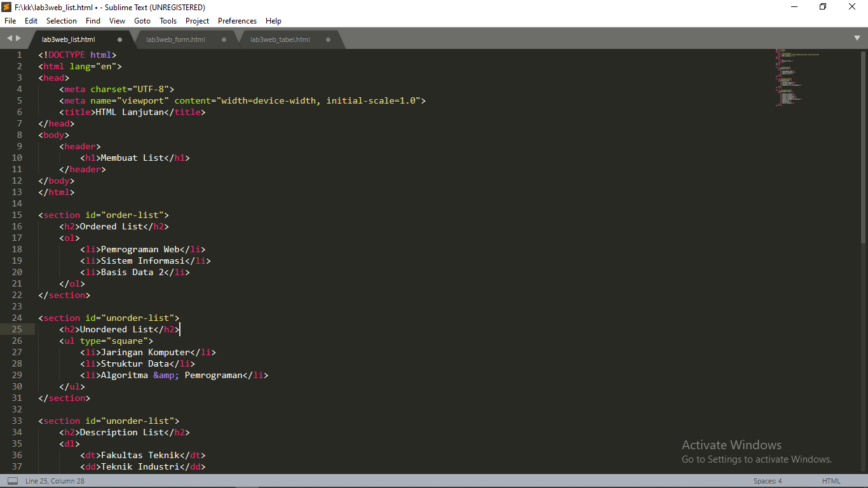
Task: Click the Go to Settings activation link
Action: (x=757, y=459)
